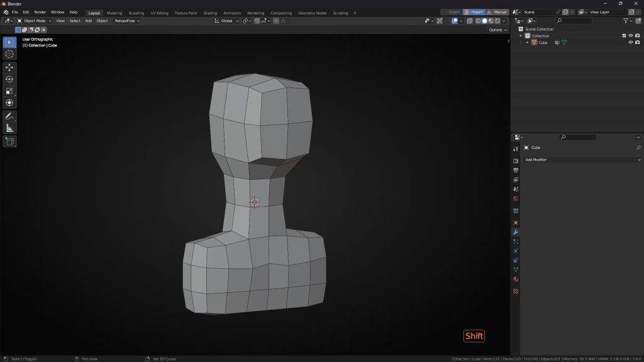Toggle viewport overlays display
The image size is (644, 362).
pyautogui.click(x=455, y=21)
